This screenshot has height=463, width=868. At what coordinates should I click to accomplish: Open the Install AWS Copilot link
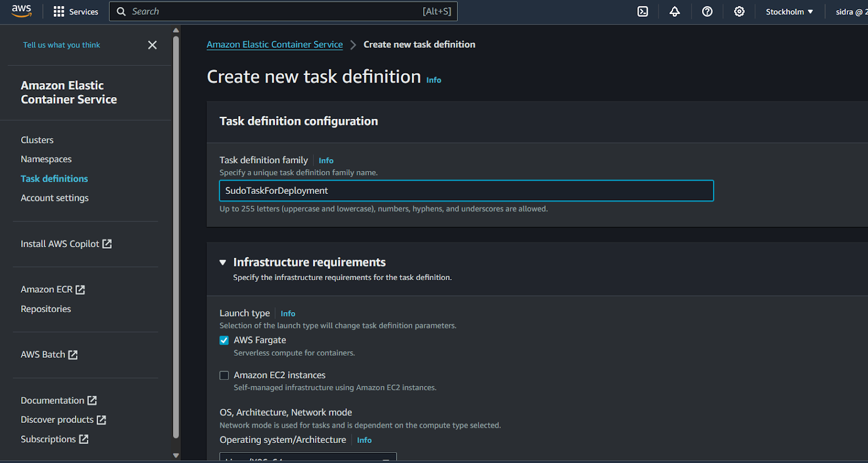click(60, 244)
